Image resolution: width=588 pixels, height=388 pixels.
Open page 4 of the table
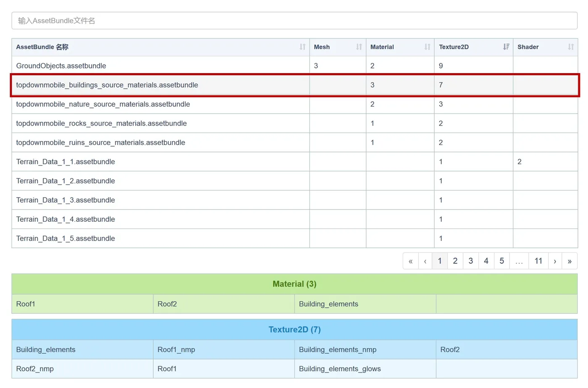486,261
